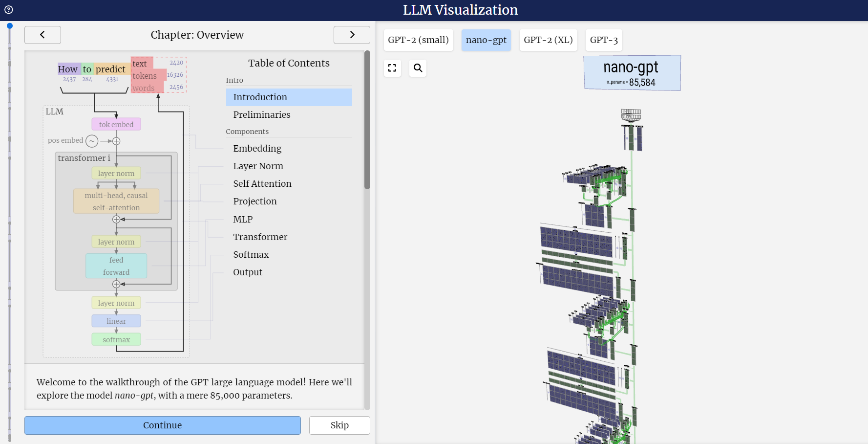This screenshot has width=868, height=444.
Task: Click the word 'predict' in the prompt
Action: pos(111,69)
